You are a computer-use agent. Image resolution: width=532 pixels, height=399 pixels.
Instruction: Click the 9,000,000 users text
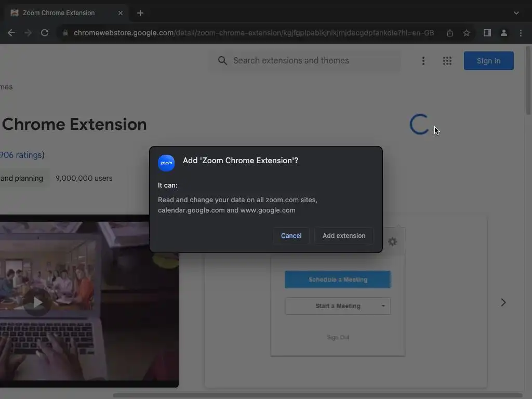(x=84, y=178)
